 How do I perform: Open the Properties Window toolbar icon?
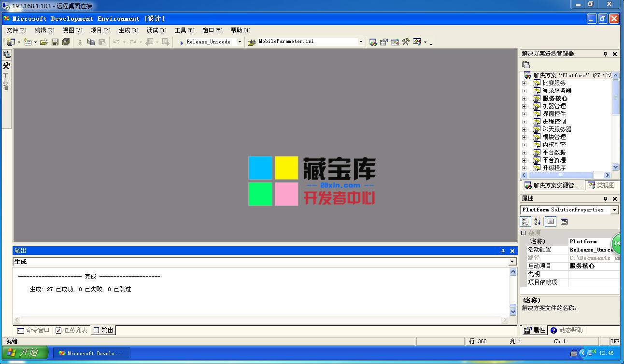coord(384,42)
